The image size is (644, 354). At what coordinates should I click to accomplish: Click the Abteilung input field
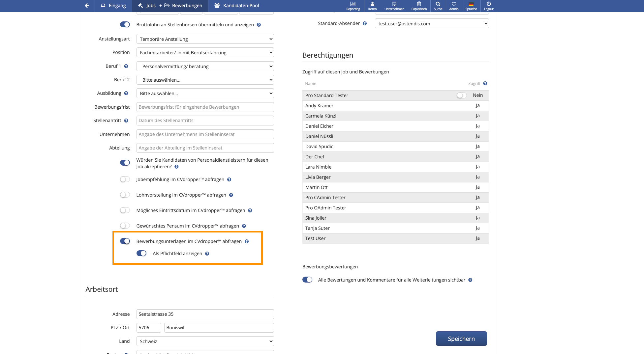pyautogui.click(x=205, y=148)
